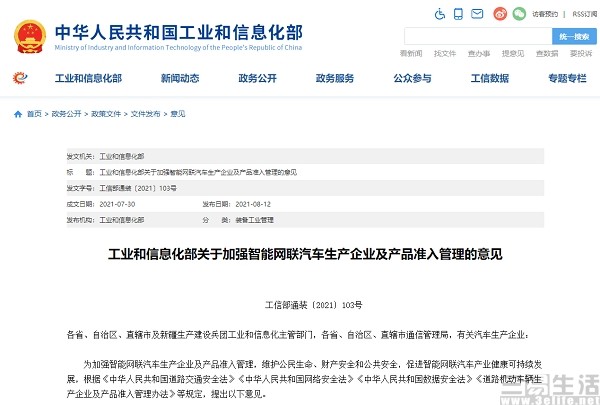Open 工业和信息化部 navigation menu
Image resolution: width=600 pixels, height=405 pixels.
point(88,78)
